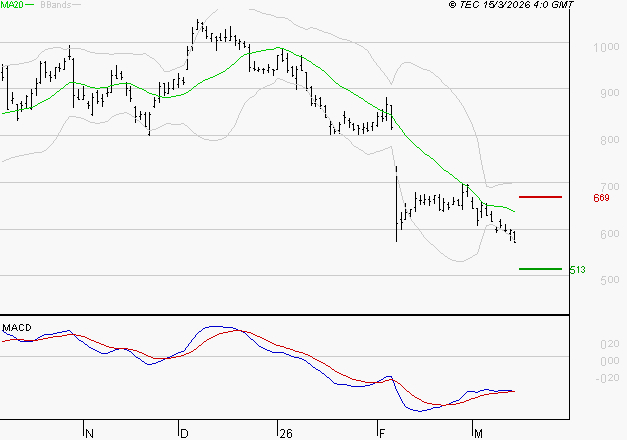
Task: Click the F month label on time axis
Action: [382, 434]
